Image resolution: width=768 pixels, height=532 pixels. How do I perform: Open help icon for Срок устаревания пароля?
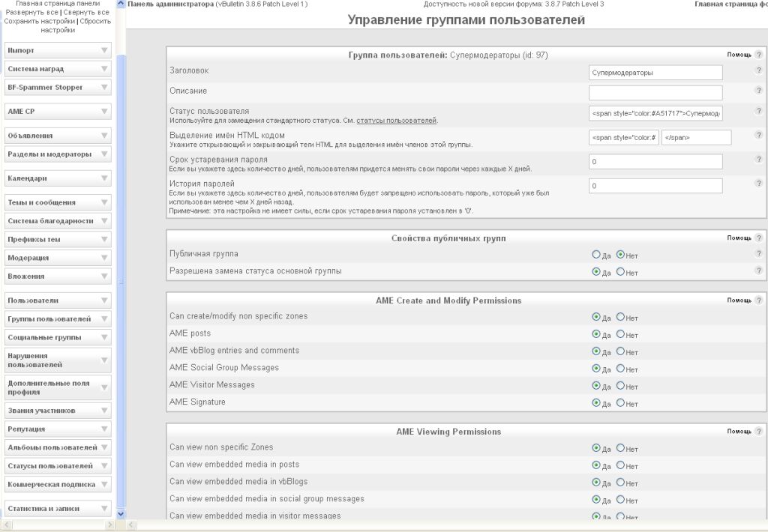[758, 159]
